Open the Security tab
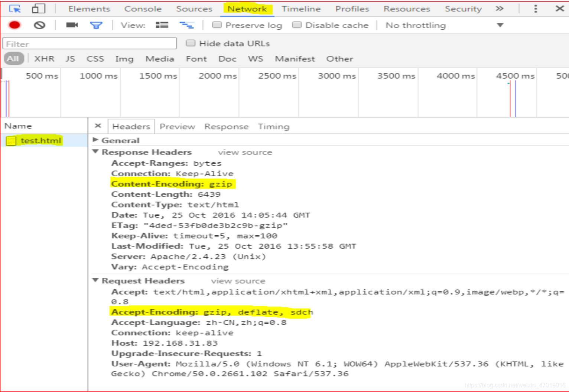The height and width of the screenshot is (392, 569). point(463,9)
